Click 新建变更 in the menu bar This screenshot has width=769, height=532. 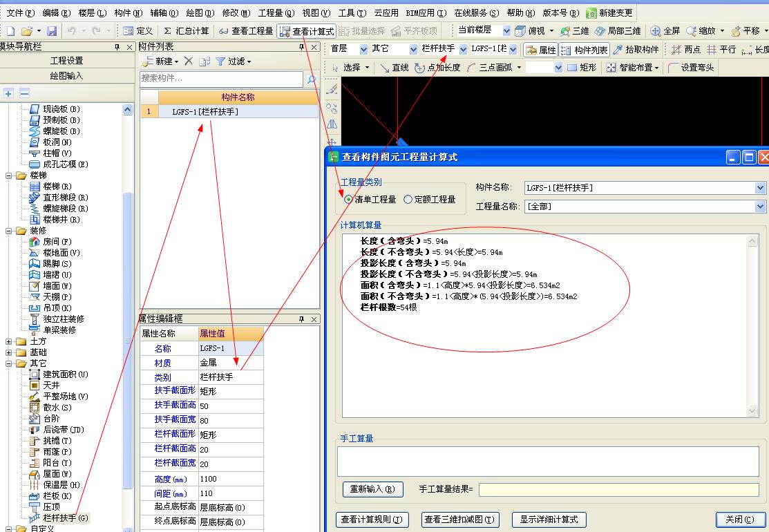click(x=609, y=12)
